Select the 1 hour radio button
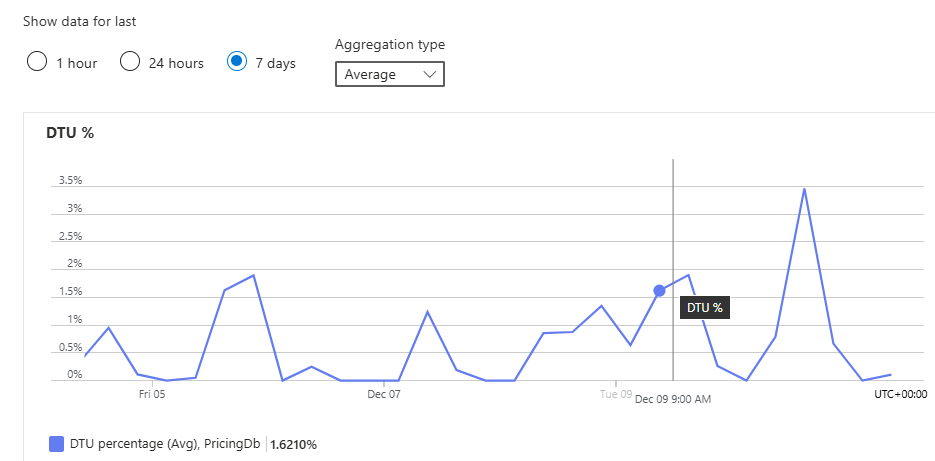This screenshot has height=461, width=935. (37, 62)
